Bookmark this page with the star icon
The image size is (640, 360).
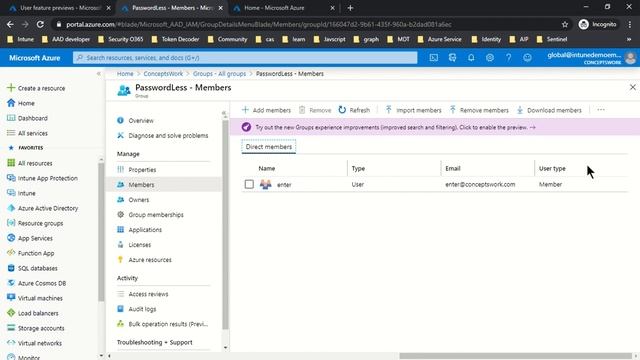tap(565, 24)
